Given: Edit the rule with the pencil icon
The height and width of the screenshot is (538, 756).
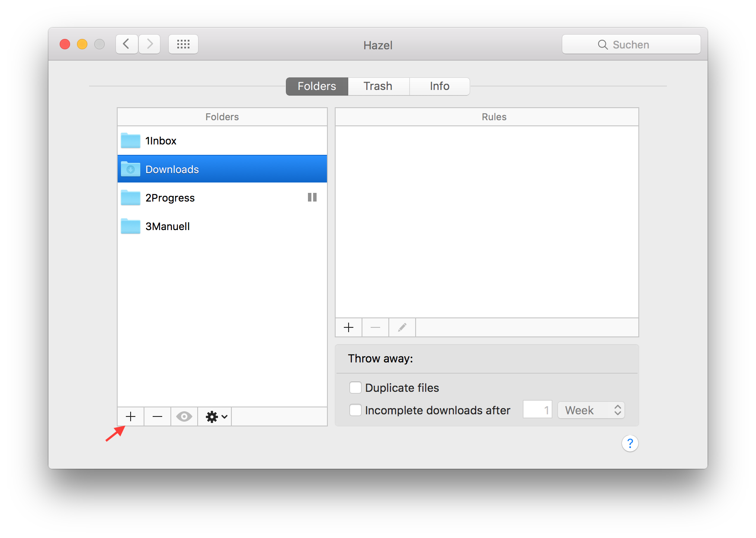Looking at the screenshot, I should click(402, 327).
